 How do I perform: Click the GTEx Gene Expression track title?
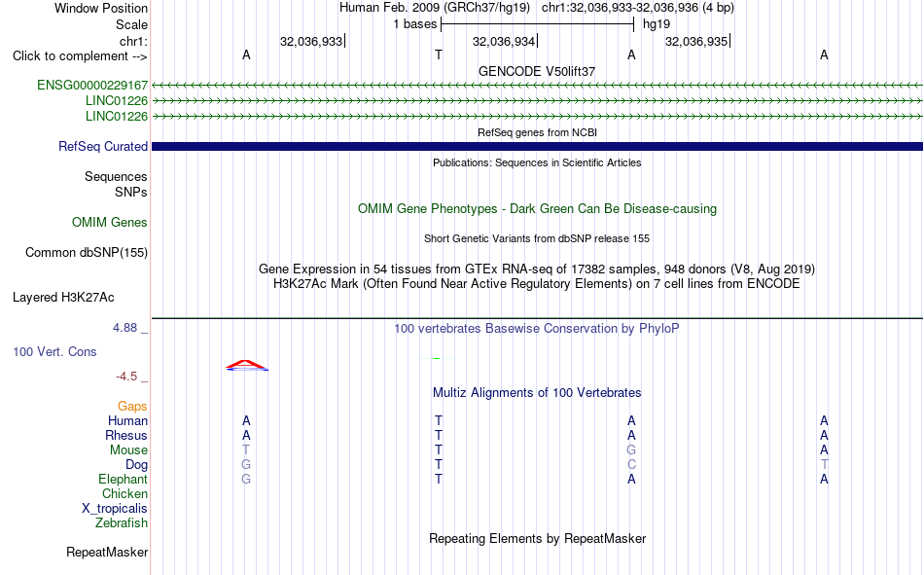[x=537, y=269]
